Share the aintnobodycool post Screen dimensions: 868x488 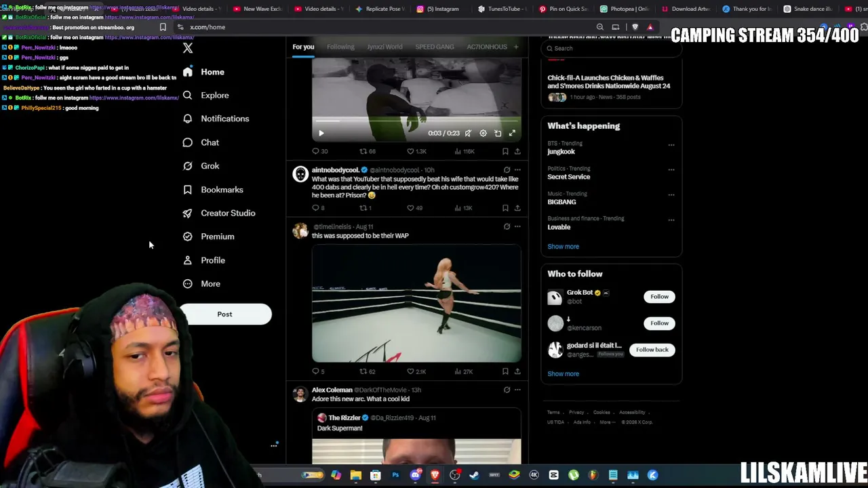click(x=517, y=208)
